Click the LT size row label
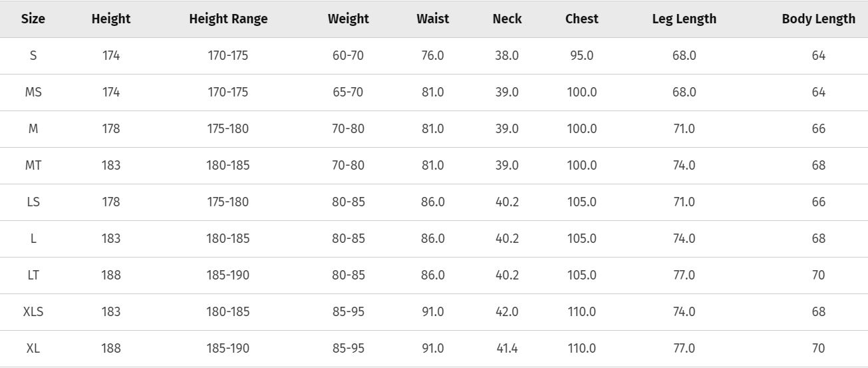Screen dimensions: 868x368 pos(33,275)
